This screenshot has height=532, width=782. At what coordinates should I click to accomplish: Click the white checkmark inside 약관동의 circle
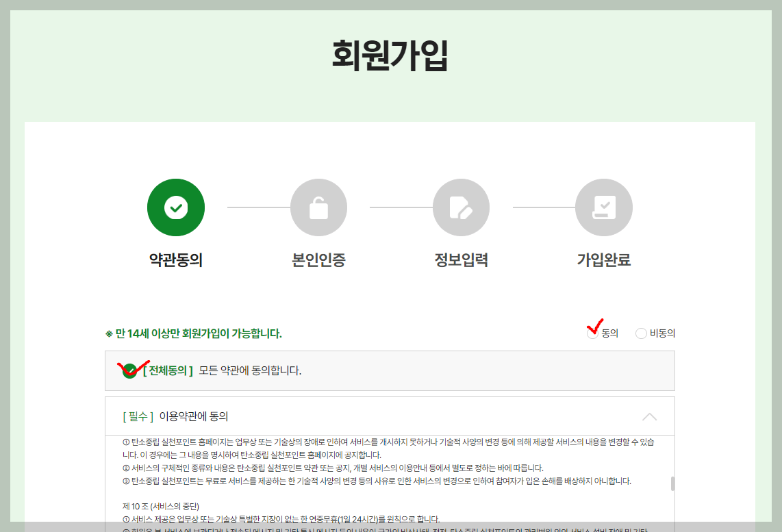[x=176, y=207]
